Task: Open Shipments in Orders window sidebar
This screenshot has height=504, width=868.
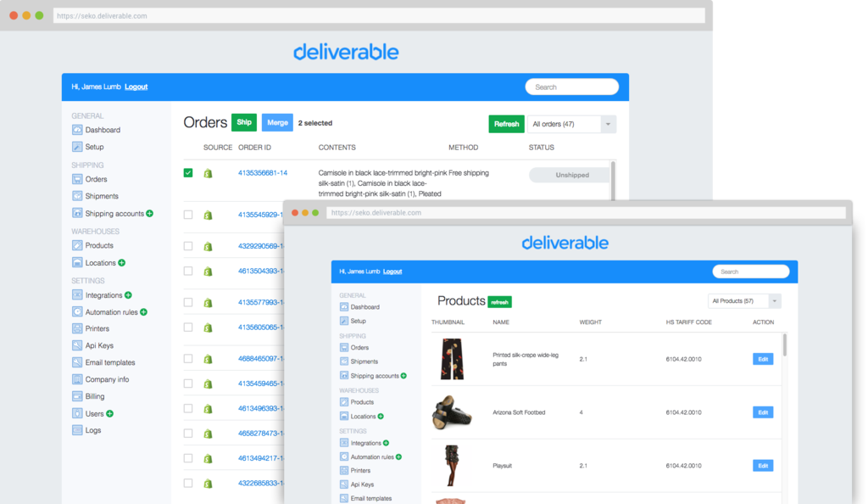Action: 102,196
